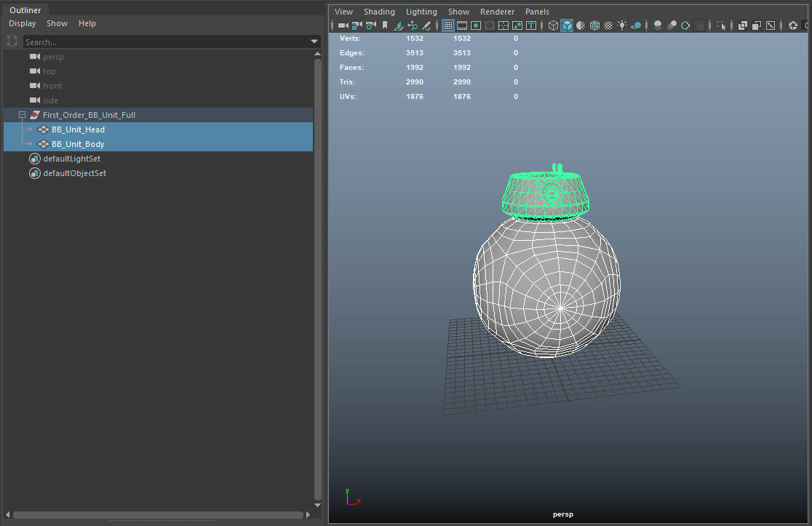The width and height of the screenshot is (812, 526).
Task: Open the viewport Show menu
Action: pos(458,12)
